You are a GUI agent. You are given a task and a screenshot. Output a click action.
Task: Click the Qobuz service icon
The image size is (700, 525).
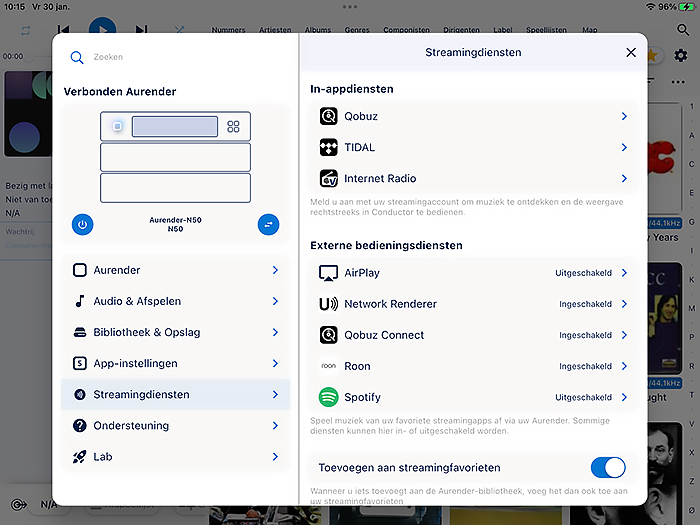click(x=328, y=116)
